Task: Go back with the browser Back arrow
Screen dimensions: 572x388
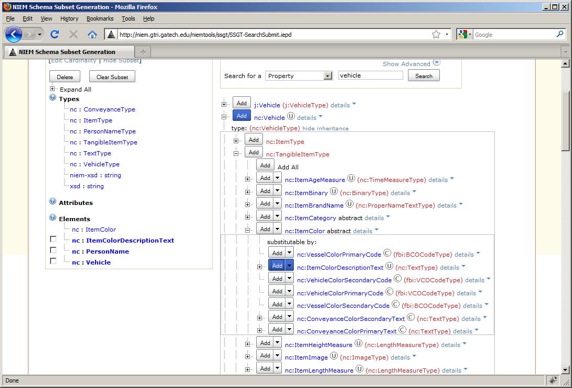Action: point(14,35)
